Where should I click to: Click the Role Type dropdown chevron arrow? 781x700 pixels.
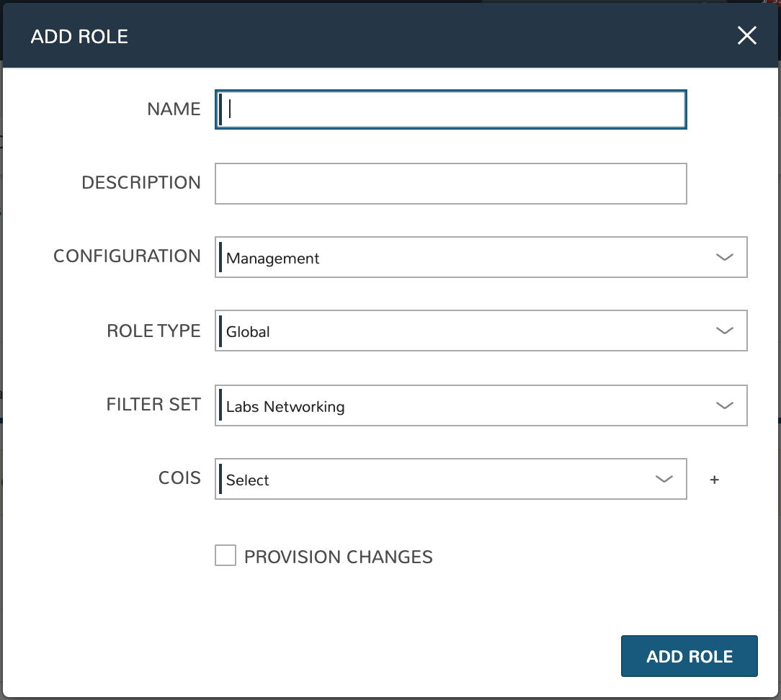click(x=724, y=331)
